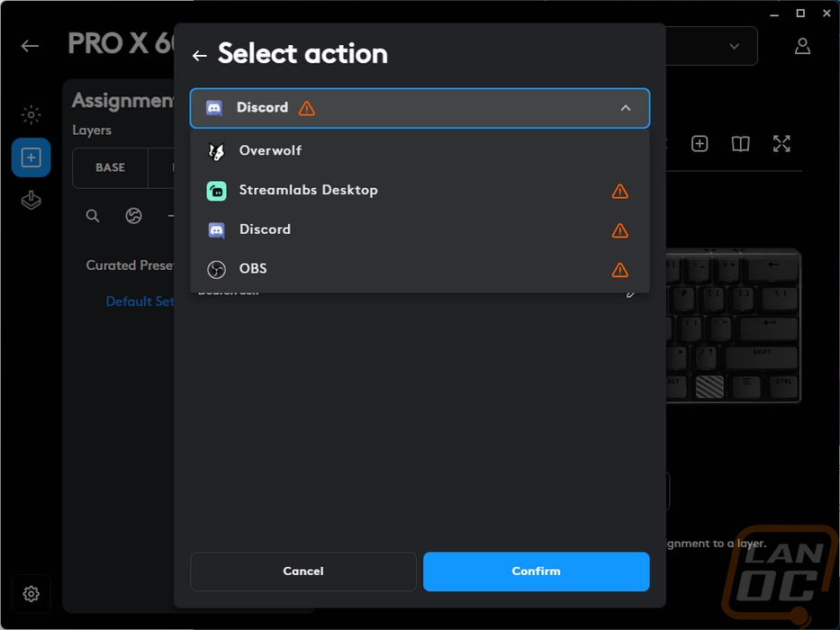The width and height of the screenshot is (840, 630).
Task: Choose Overwolf from the list
Action: tap(420, 151)
